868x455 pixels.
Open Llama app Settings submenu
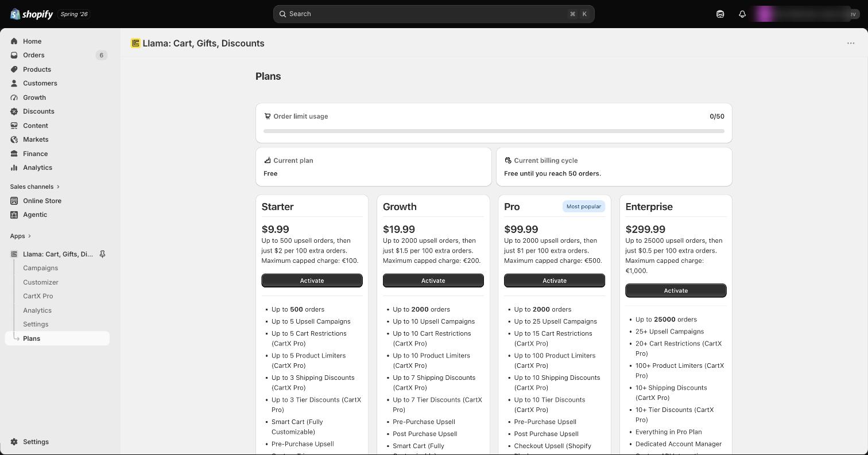coord(36,324)
